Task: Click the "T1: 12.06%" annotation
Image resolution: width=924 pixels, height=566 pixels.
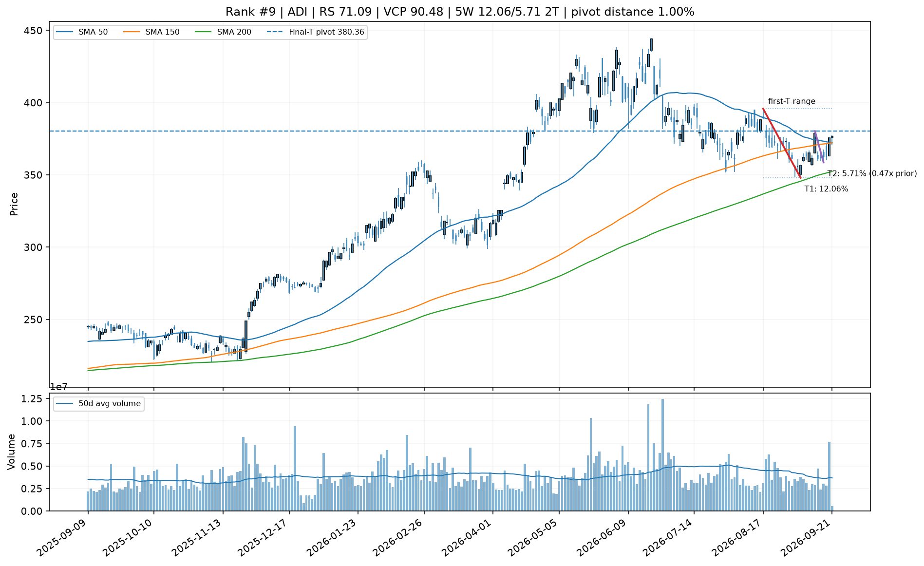Action: (826, 189)
